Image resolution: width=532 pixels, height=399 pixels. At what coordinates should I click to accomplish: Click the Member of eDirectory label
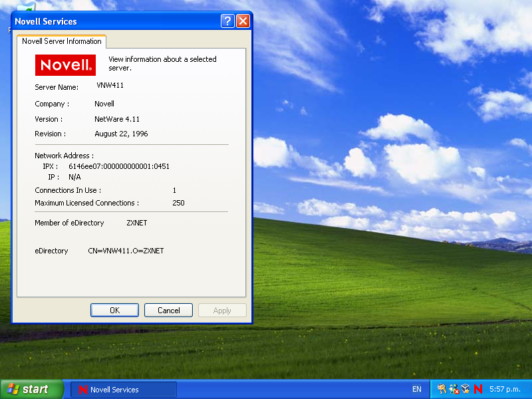pyautogui.click(x=69, y=223)
